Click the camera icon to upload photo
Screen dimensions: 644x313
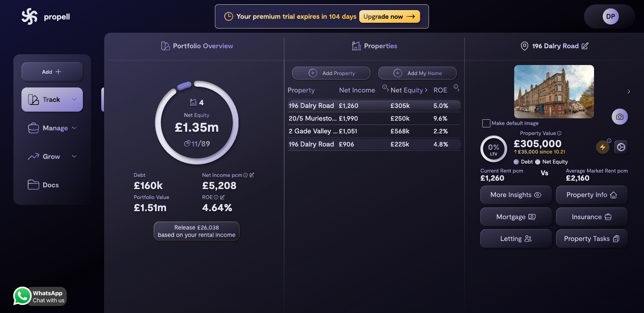click(x=620, y=117)
